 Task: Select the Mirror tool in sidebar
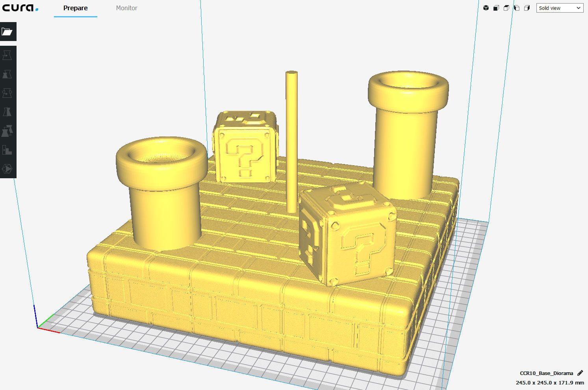pos(7,112)
